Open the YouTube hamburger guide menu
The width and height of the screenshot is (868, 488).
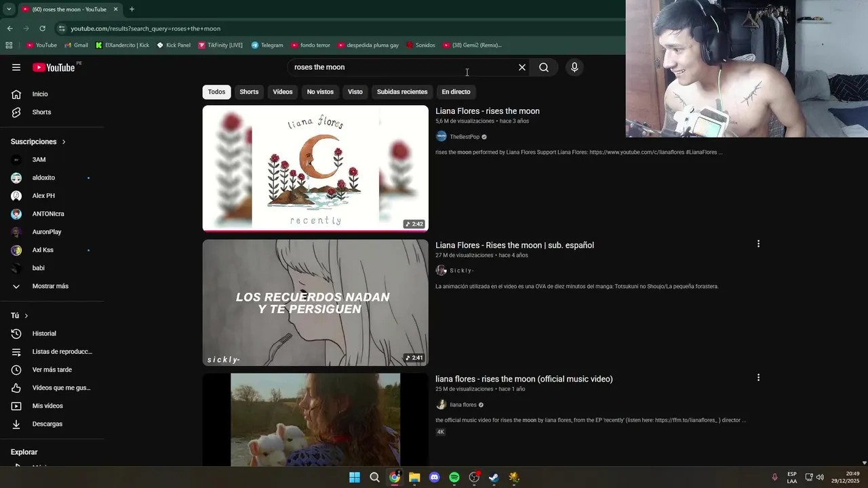(16, 67)
